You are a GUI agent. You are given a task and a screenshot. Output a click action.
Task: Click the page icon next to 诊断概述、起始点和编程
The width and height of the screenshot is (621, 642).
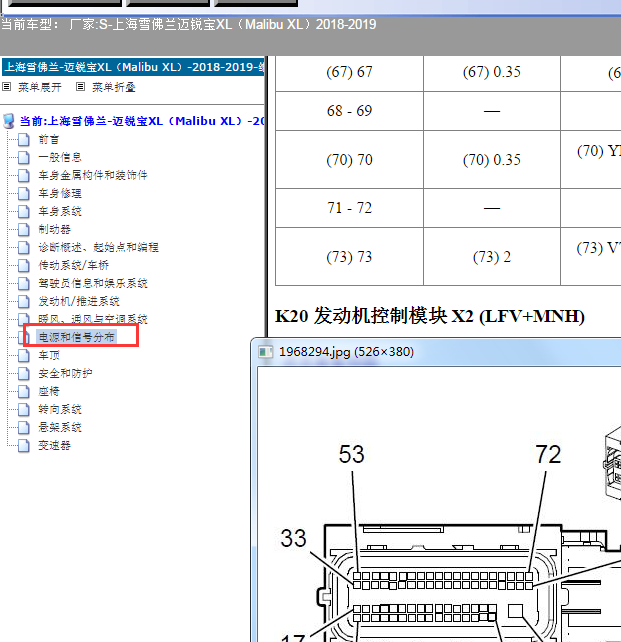24,248
